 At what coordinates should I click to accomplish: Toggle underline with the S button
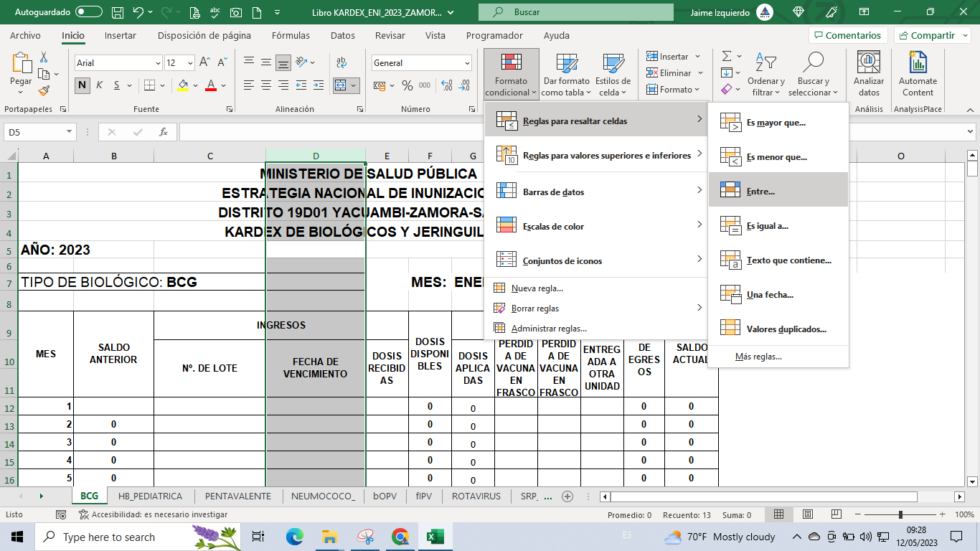pos(116,85)
